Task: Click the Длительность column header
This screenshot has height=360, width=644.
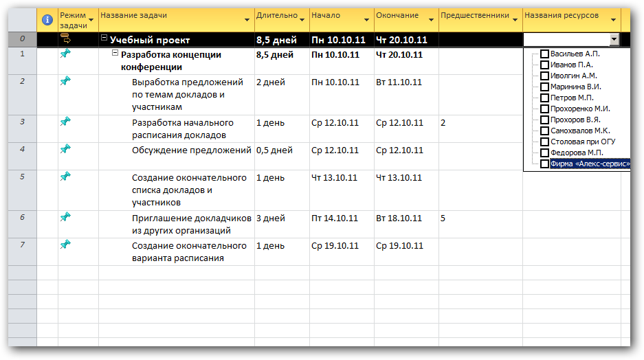Action: click(x=282, y=20)
